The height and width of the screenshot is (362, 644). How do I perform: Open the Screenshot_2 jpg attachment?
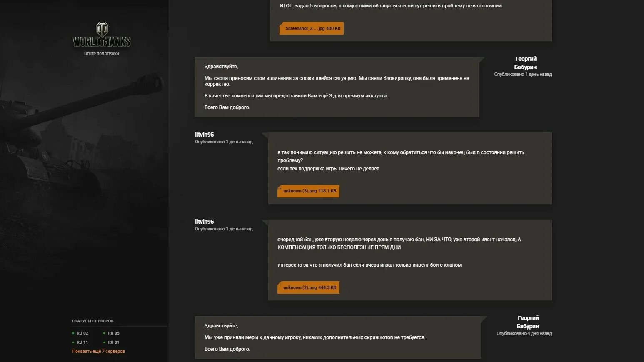[311, 28]
